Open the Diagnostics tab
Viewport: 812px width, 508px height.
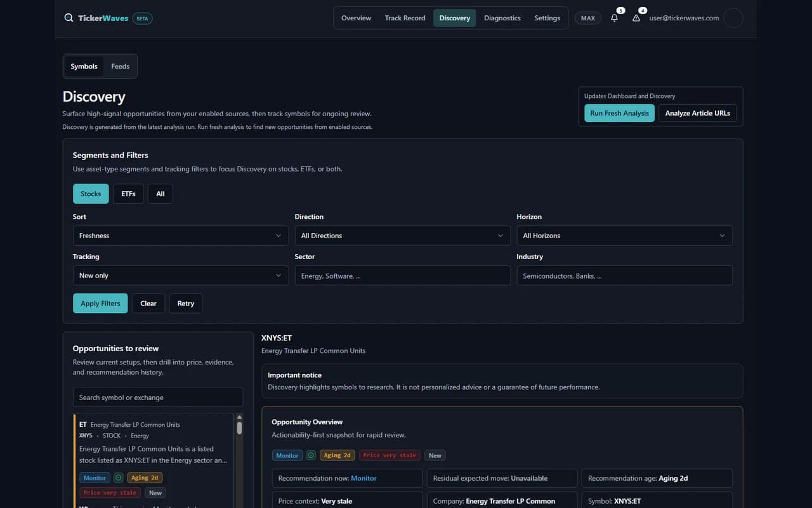tap(502, 18)
